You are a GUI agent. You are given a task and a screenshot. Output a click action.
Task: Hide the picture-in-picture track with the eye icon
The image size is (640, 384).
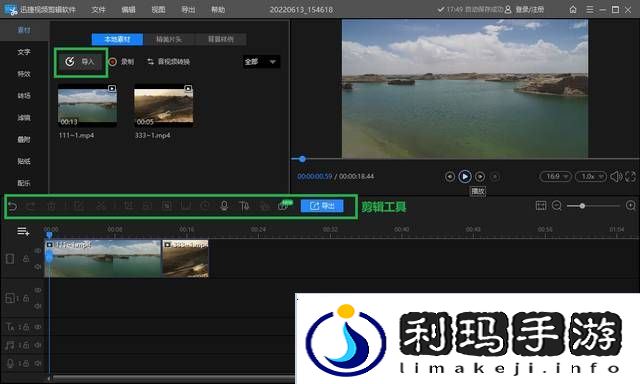(38, 290)
